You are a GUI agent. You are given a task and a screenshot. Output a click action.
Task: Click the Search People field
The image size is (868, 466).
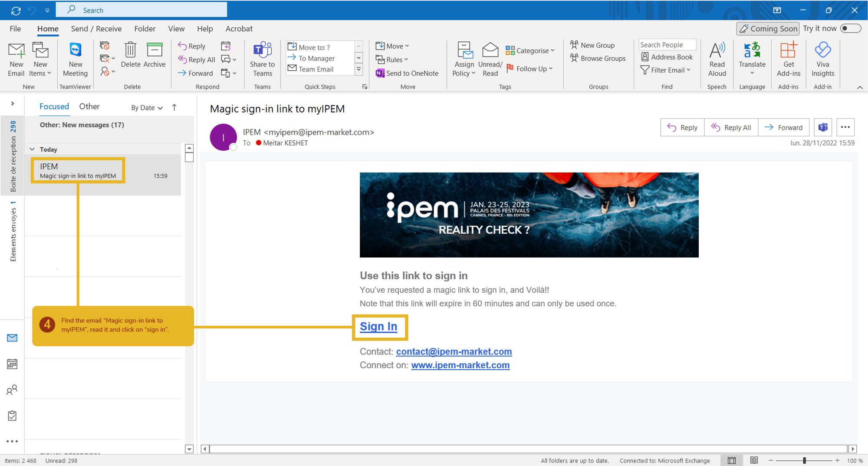[667, 45]
